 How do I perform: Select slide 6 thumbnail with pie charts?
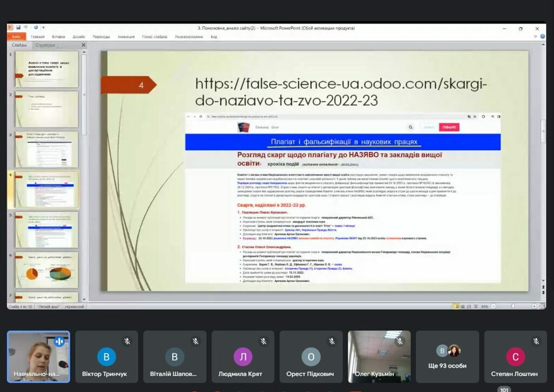[47, 270]
